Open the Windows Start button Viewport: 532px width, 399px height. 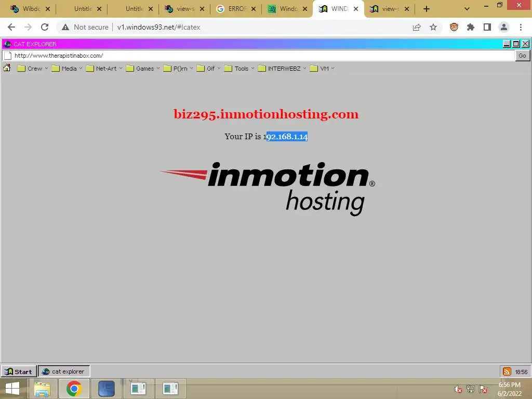point(12,389)
